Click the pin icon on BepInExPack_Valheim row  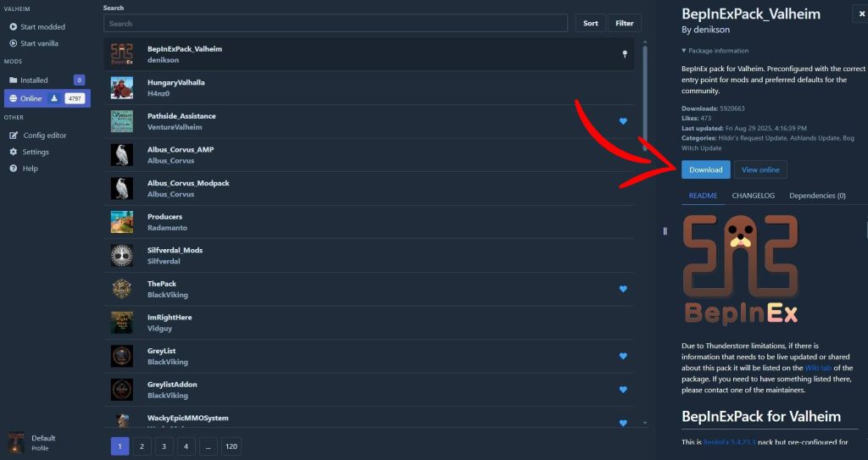coord(625,54)
